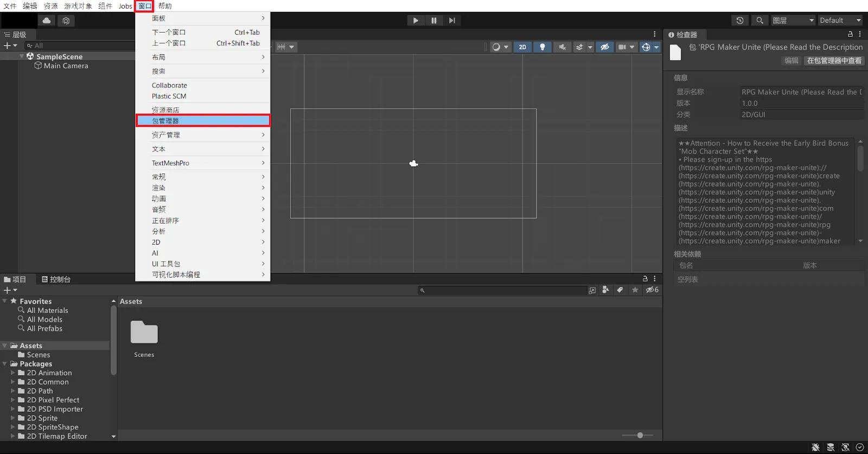The width and height of the screenshot is (868, 454).
Task: Toggle scene effects button
Action: tap(579, 47)
